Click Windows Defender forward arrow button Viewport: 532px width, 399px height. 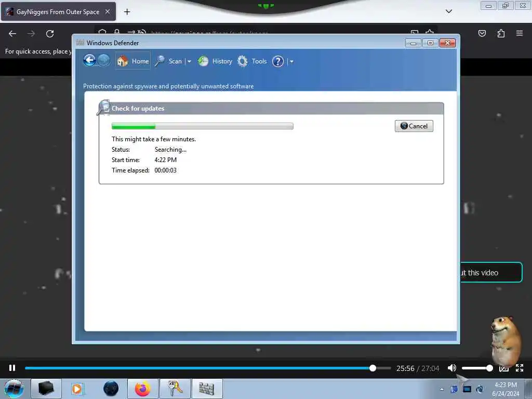pos(104,60)
